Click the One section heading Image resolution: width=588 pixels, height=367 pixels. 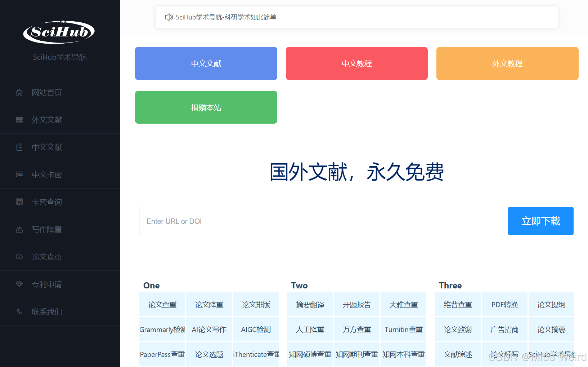152,286
